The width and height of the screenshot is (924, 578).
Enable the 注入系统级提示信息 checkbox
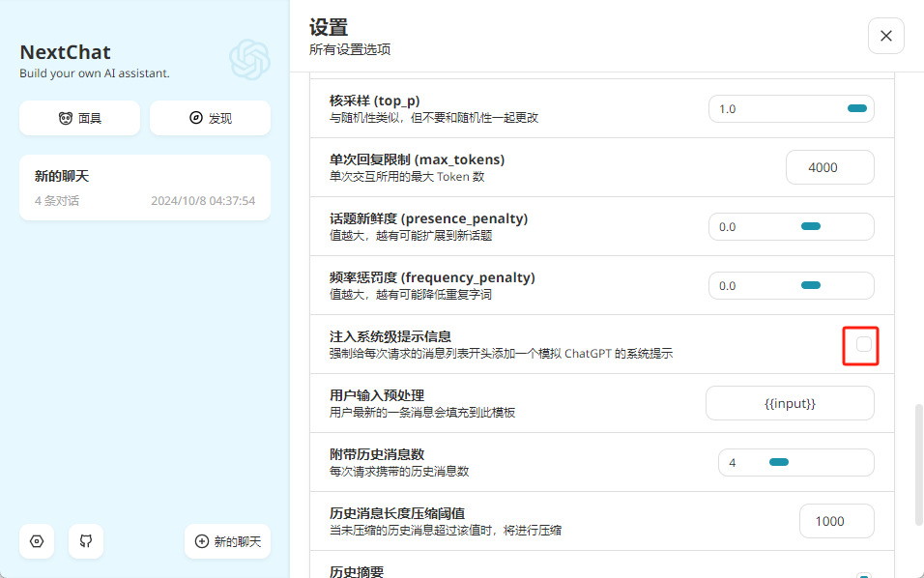tap(863, 344)
